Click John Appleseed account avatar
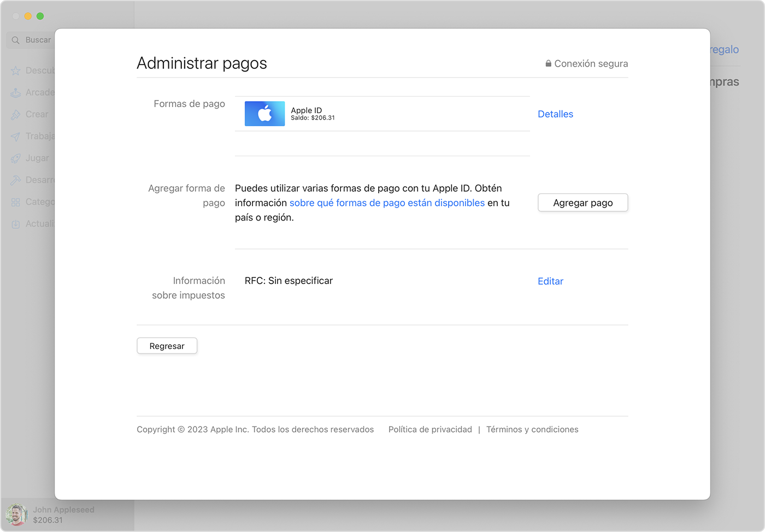Image resolution: width=765 pixels, height=532 pixels. 16,515
